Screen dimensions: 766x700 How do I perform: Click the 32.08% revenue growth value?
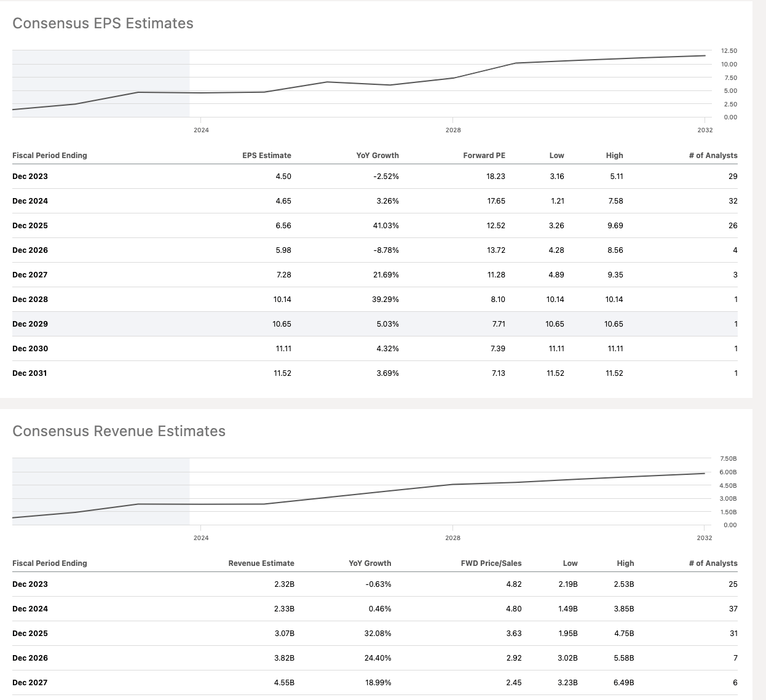tap(377, 634)
